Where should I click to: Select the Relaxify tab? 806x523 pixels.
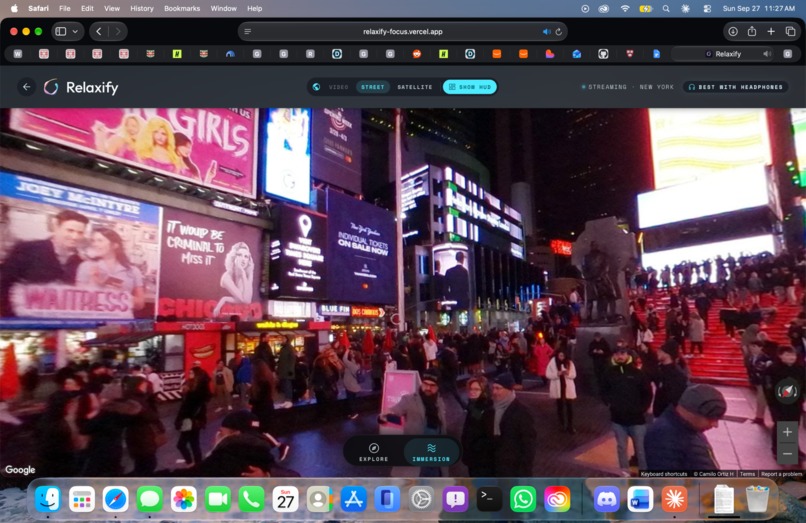click(x=724, y=53)
